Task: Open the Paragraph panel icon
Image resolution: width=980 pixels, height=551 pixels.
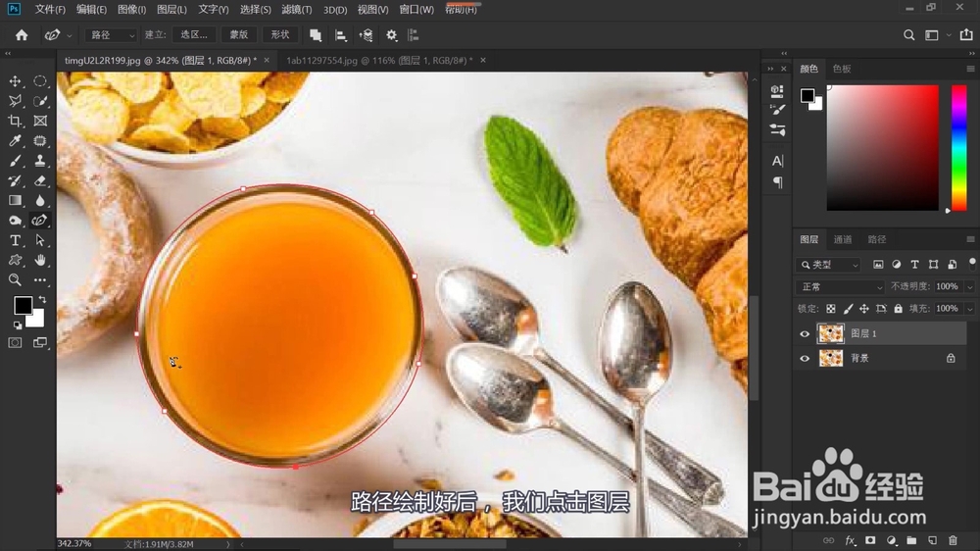Action: 777,182
